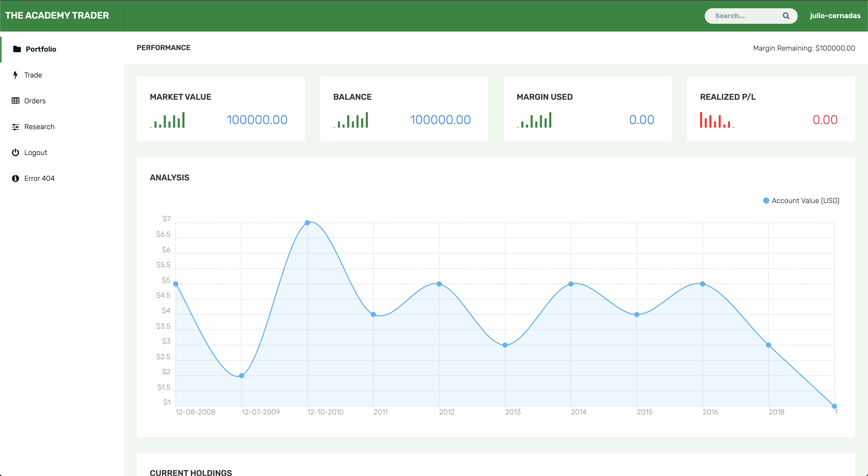Click the Trade lightning bolt icon
This screenshot has height=476, width=868.
pos(15,75)
